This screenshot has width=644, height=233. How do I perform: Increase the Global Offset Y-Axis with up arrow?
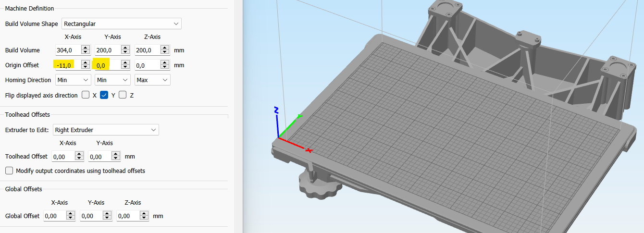[x=108, y=214]
